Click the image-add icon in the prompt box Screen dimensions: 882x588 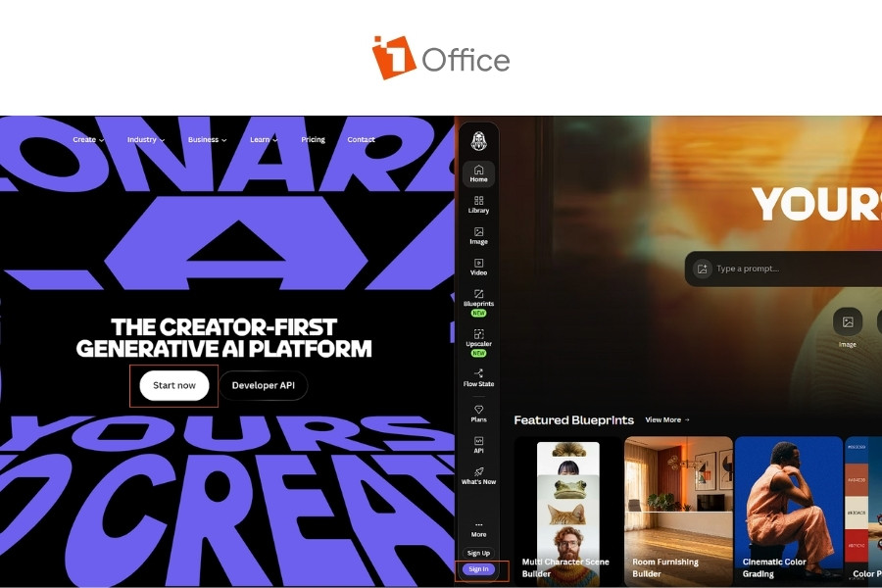(x=702, y=269)
